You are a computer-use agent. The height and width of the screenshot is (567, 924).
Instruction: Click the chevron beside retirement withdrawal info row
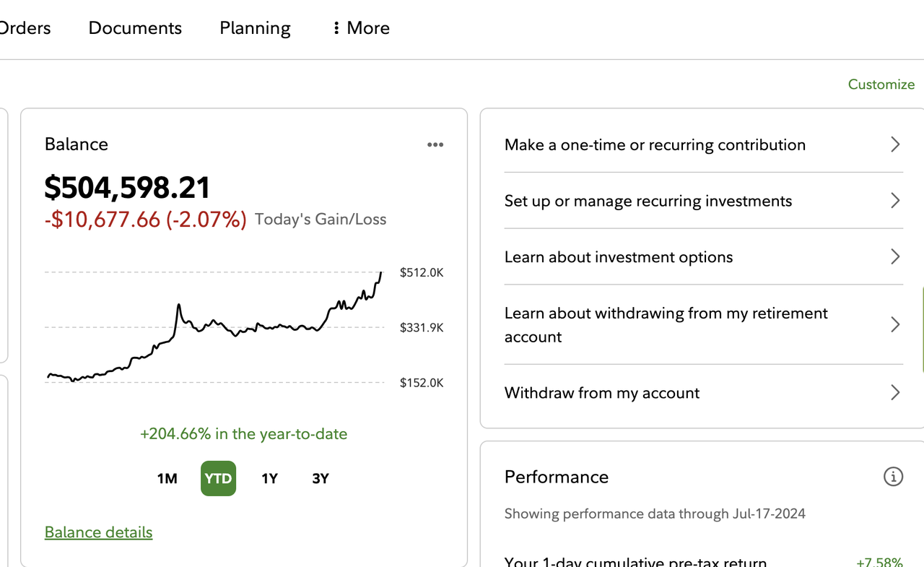point(895,325)
